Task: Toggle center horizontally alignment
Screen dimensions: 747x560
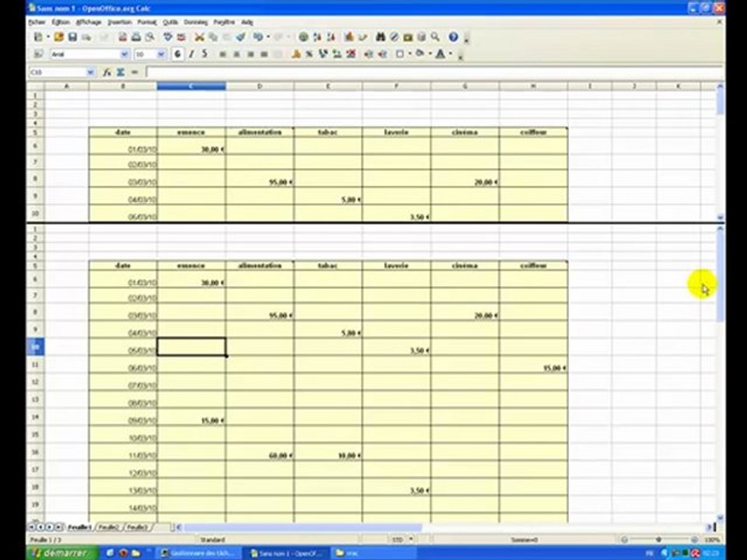Action: 236,54
